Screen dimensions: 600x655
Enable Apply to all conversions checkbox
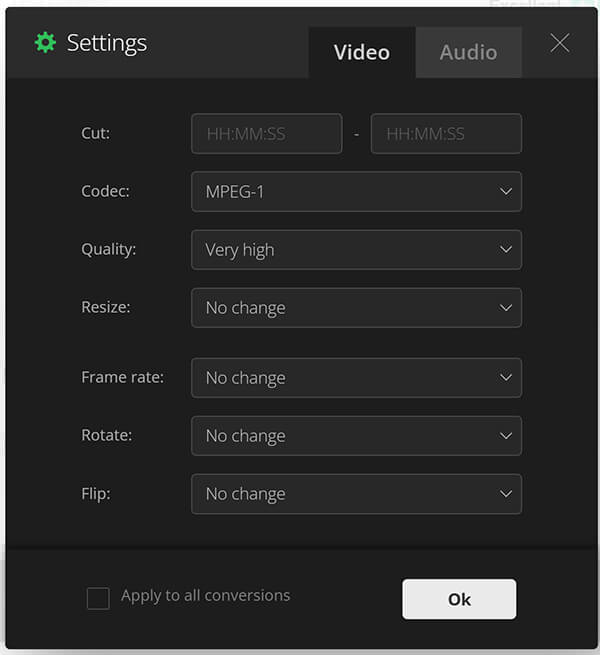(98, 598)
